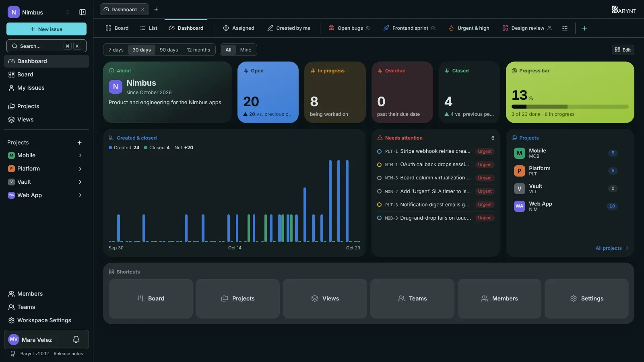Open the Settings shortcut card
The height and width of the screenshot is (362, 644).
587,298
